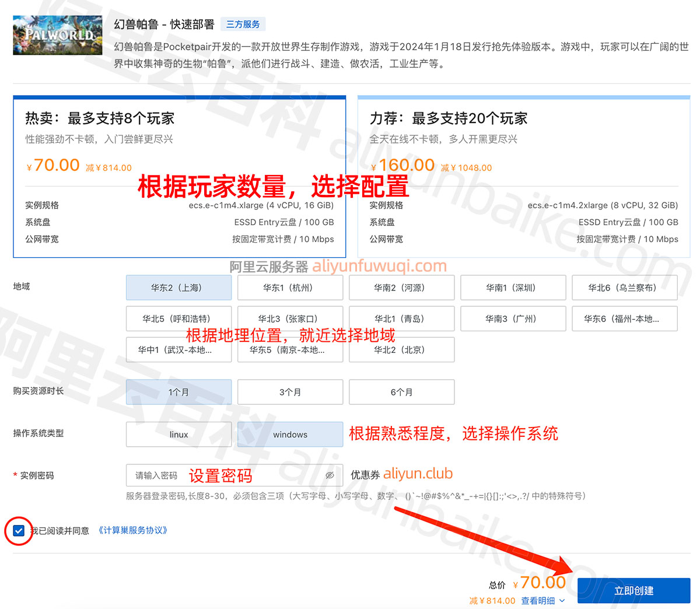
Task: Choose region 华东6（福州-本地...）
Action: 625,318
